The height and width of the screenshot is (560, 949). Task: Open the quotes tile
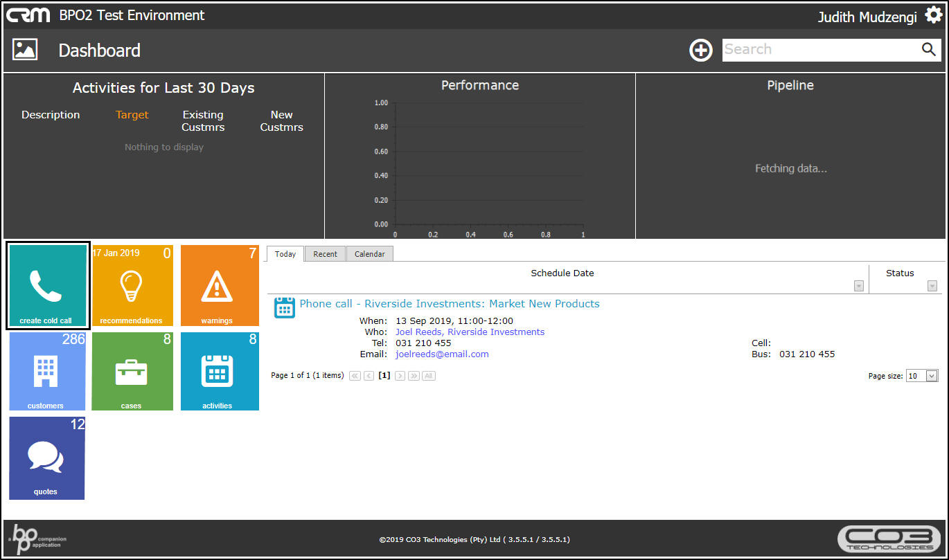46,458
